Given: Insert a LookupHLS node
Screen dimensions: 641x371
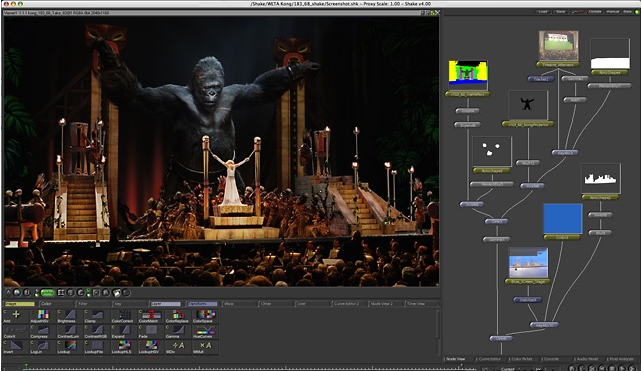Looking at the screenshot, I should [x=124, y=346].
